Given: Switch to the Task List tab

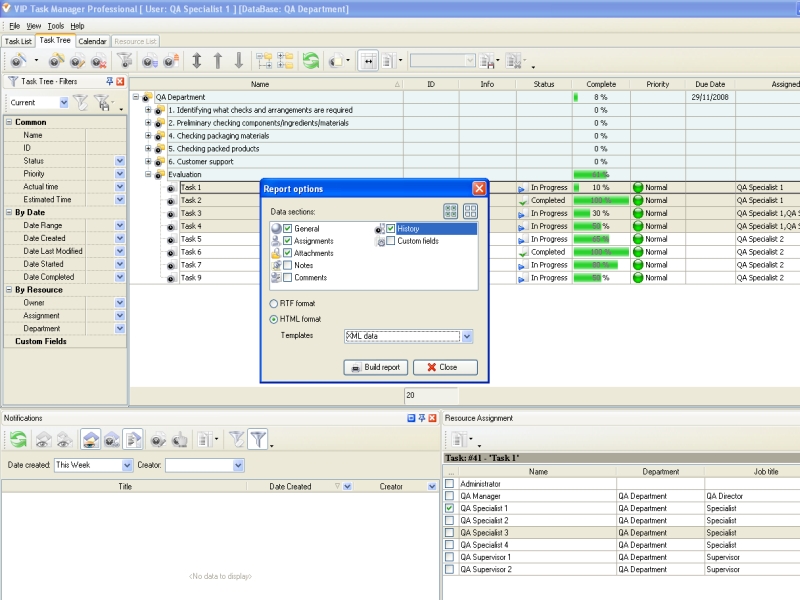Looking at the screenshot, I should (x=18, y=41).
